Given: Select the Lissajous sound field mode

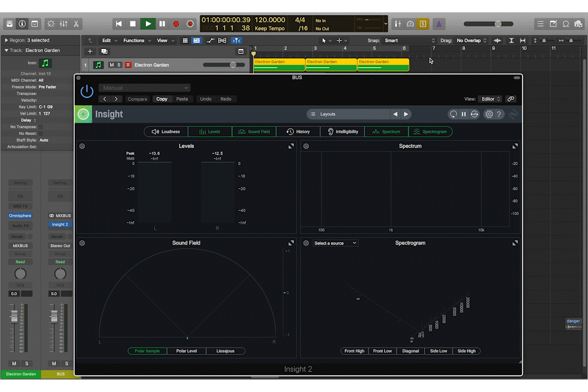Looking at the screenshot, I should click(x=225, y=351).
